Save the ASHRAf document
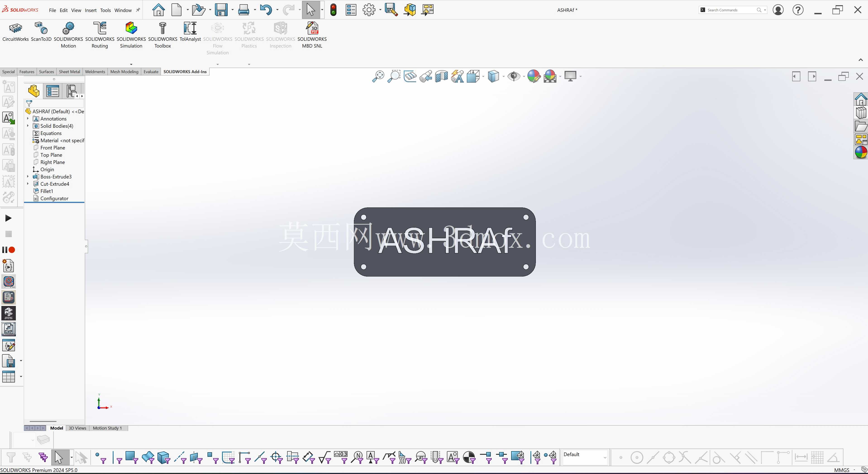The image size is (868, 474). [x=221, y=10]
